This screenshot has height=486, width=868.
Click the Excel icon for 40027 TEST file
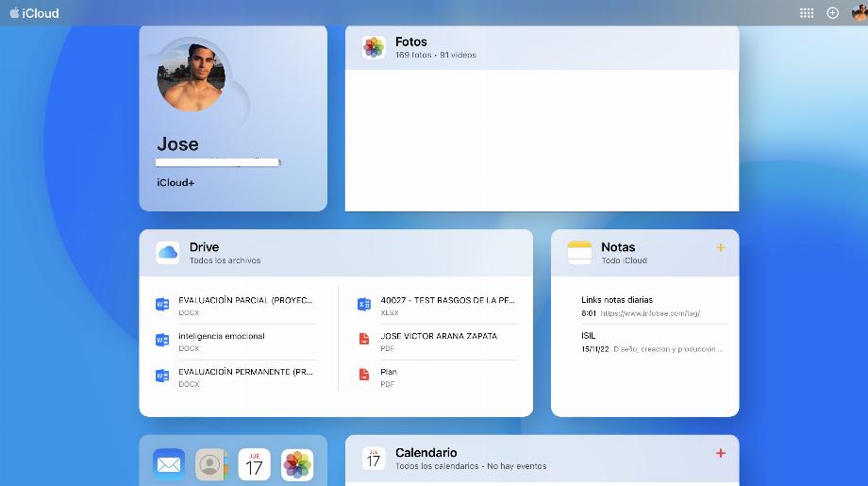click(364, 305)
